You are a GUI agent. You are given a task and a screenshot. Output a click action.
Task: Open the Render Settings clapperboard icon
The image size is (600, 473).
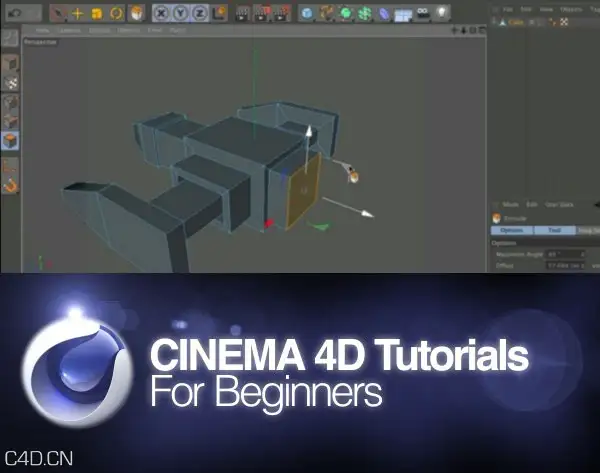coord(282,14)
